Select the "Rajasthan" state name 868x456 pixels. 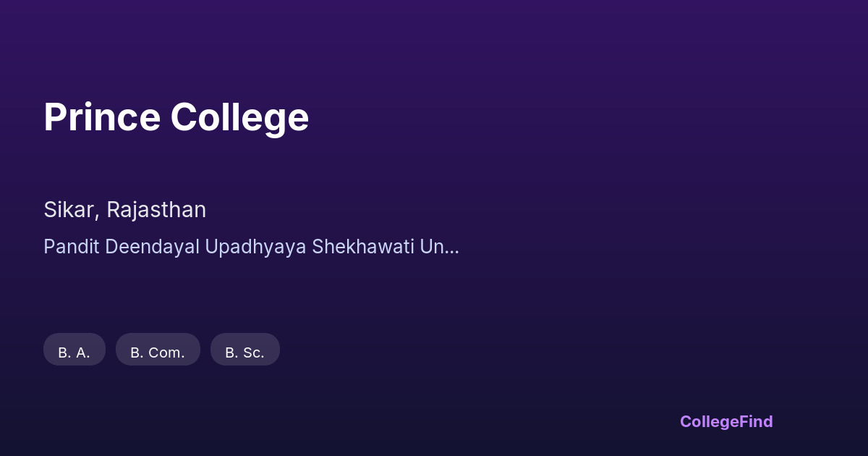(156, 210)
